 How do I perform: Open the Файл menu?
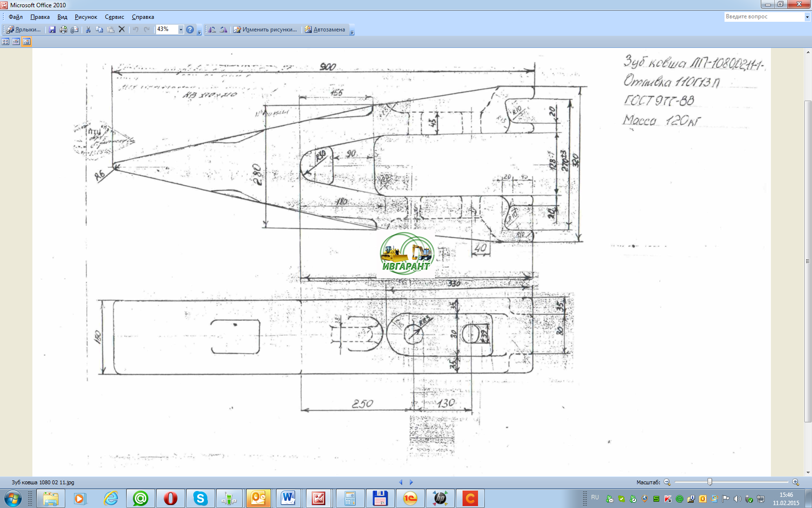pyautogui.click(x=15, y=17)
